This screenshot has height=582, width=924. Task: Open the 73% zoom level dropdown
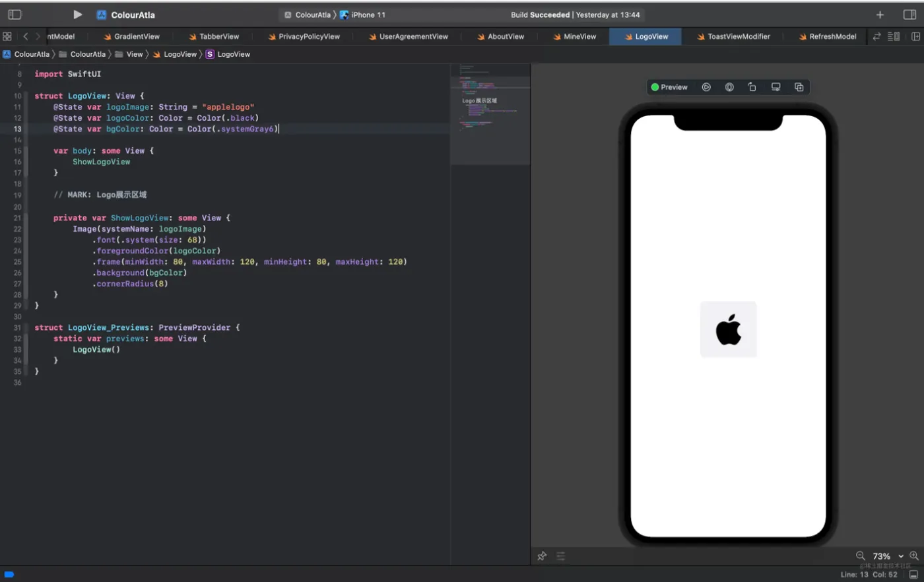coord(888,556)
